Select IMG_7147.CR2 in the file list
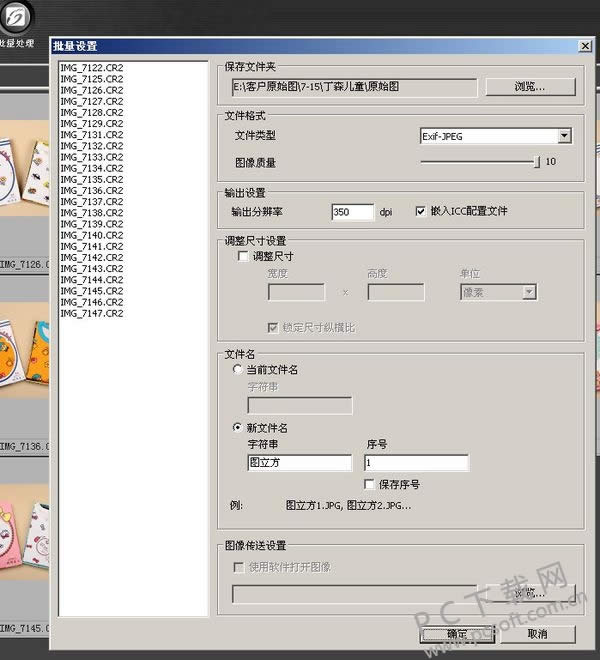This screenshot has height=660, width=600. point(92,314)
